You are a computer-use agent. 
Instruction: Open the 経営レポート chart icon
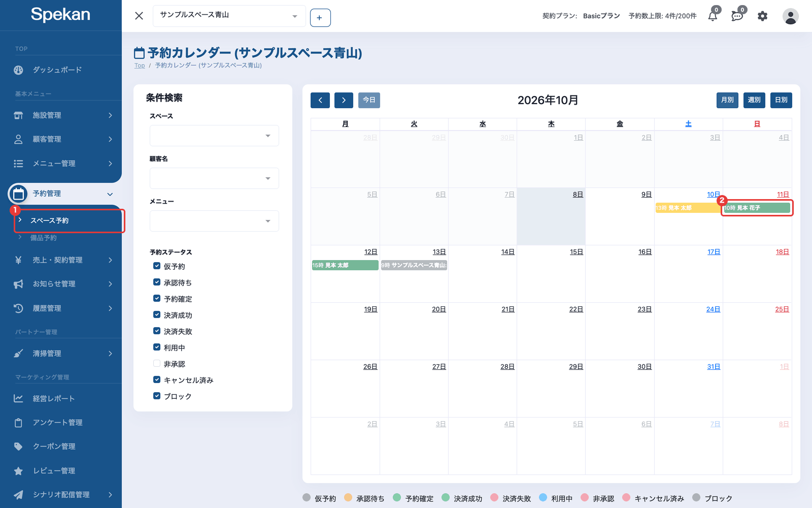point(18,399)
